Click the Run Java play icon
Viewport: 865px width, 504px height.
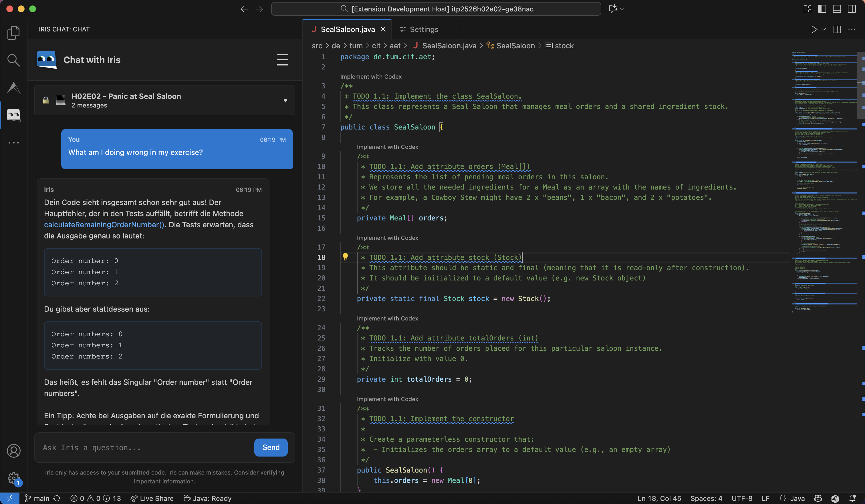[814, 29]
